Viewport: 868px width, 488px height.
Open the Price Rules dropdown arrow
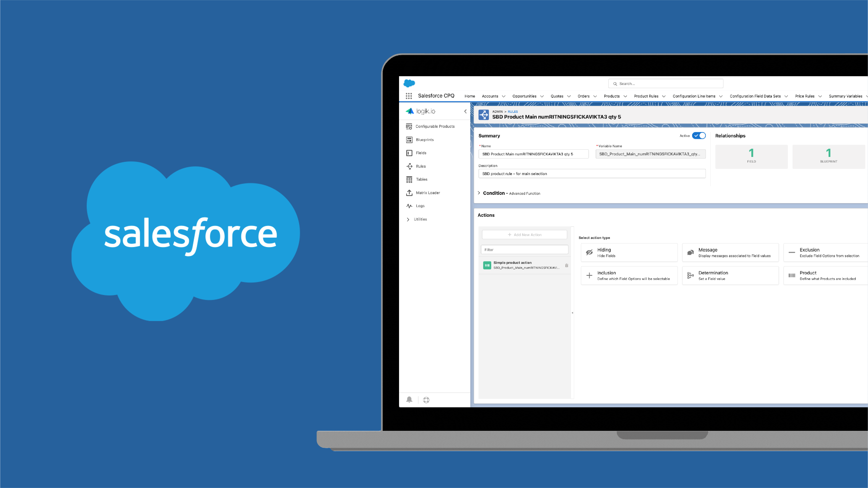point(820,96)
